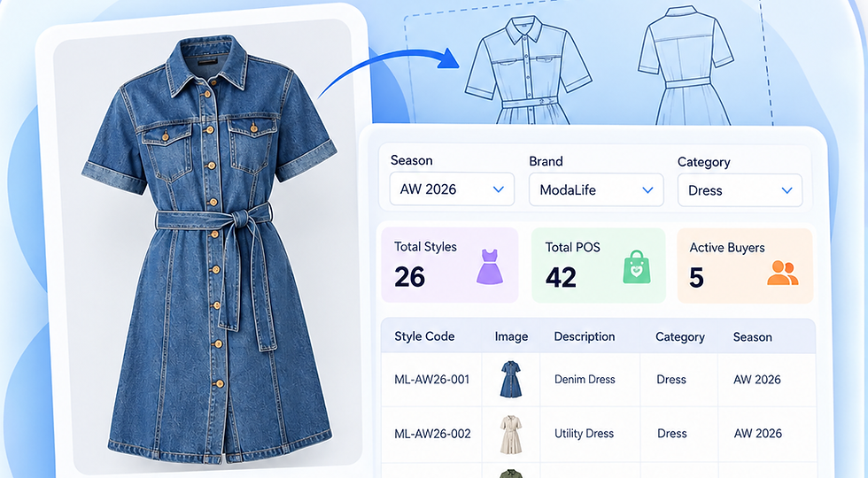Open the Active Buyers card

pyautogui.click(x=745, y=266)
